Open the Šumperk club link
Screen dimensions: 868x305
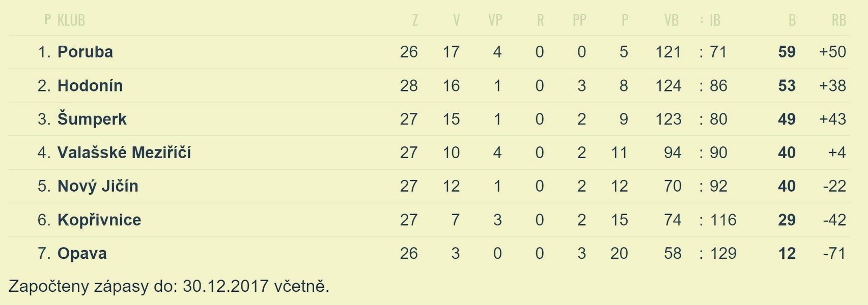[x=92, y=119]
